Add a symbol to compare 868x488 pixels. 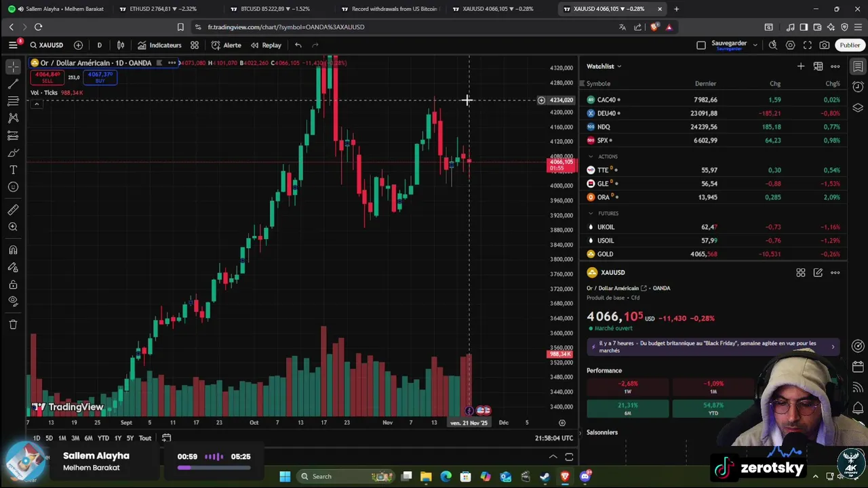tap(78, 45)
